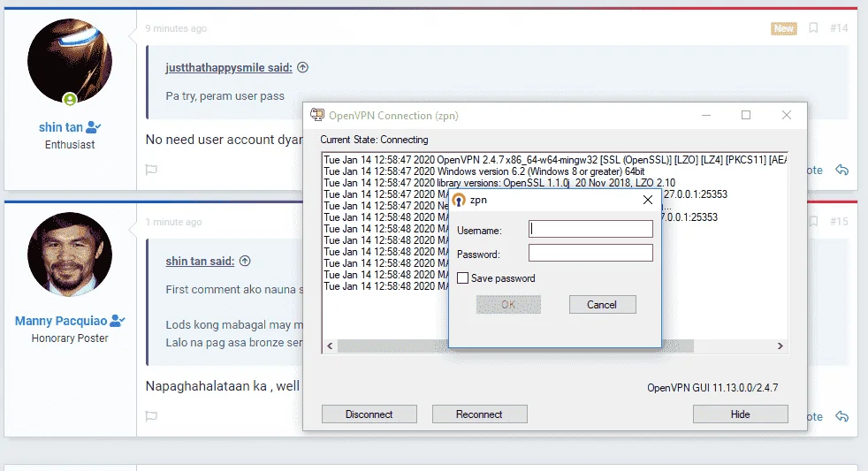Screen dimensions: 868x471
Task: Open post number #14 link
Action: (x=839, y=28)
